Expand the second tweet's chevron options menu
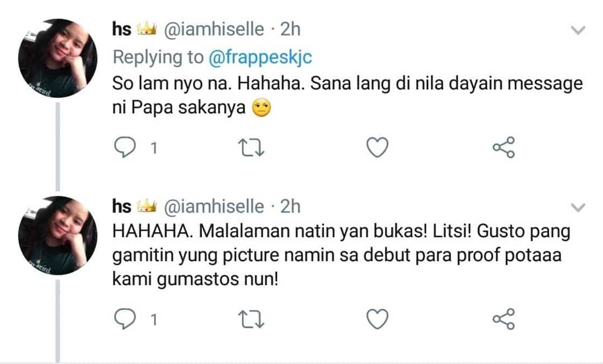 578,208
